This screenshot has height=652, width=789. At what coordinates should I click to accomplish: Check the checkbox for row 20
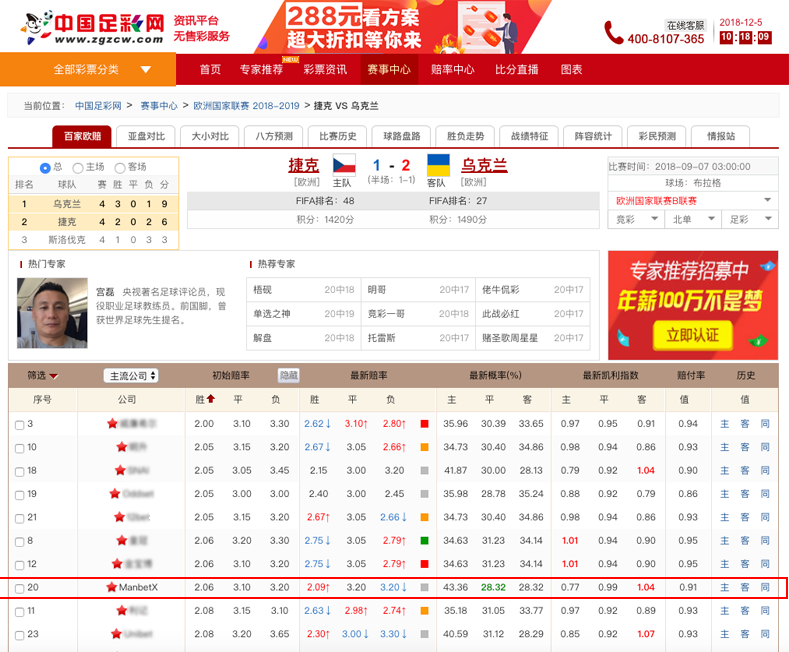(x=19, y=588)
